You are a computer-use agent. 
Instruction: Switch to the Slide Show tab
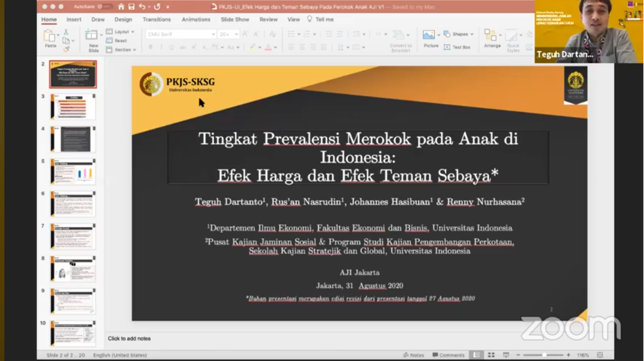click(235, 19)
